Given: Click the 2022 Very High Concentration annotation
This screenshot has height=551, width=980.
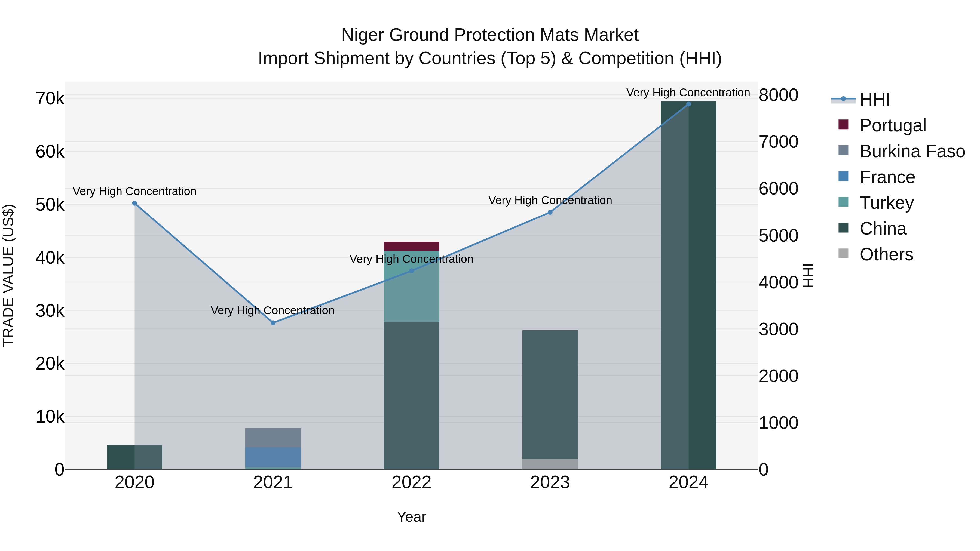Looking at the screenshot, I should pos(412,259).
